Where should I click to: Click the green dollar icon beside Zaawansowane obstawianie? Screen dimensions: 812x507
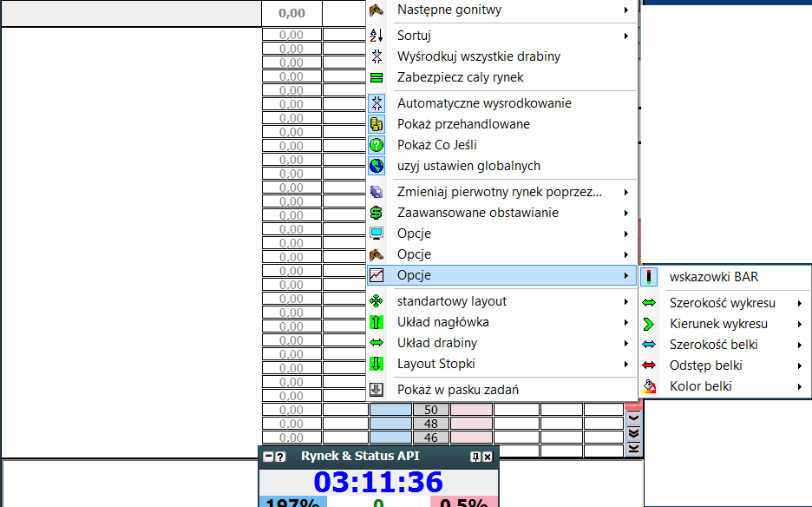click(x=377, y=213)
